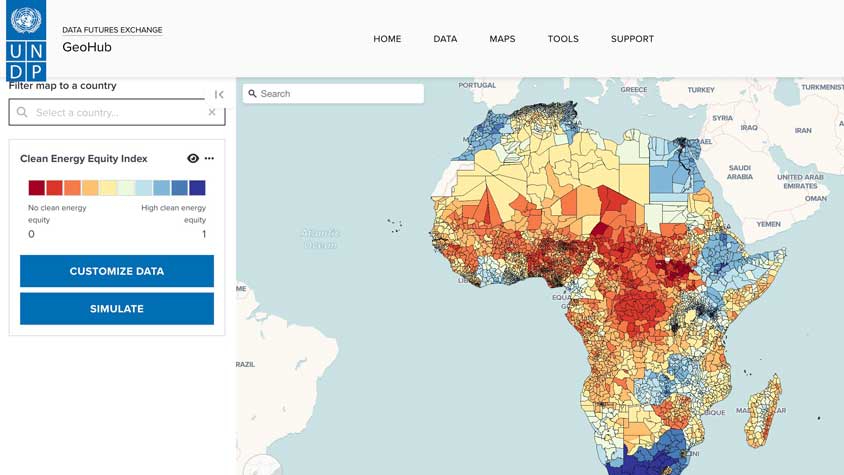Screen dimensions: 844x475
Task: Open the basemap switcher circular thumbnail
Action: 263,466
